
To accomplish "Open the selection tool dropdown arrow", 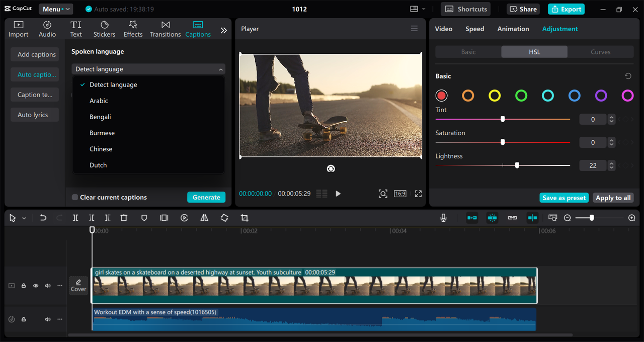I will point(24,218).
